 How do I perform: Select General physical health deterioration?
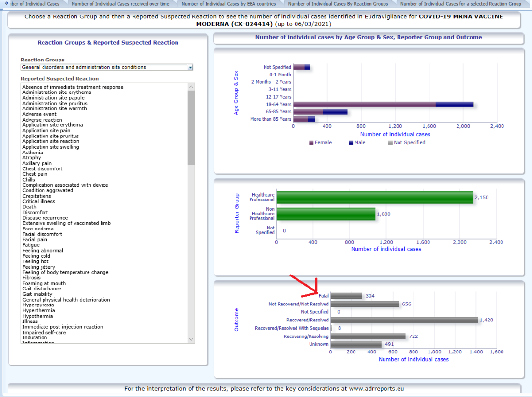[66, 300]
